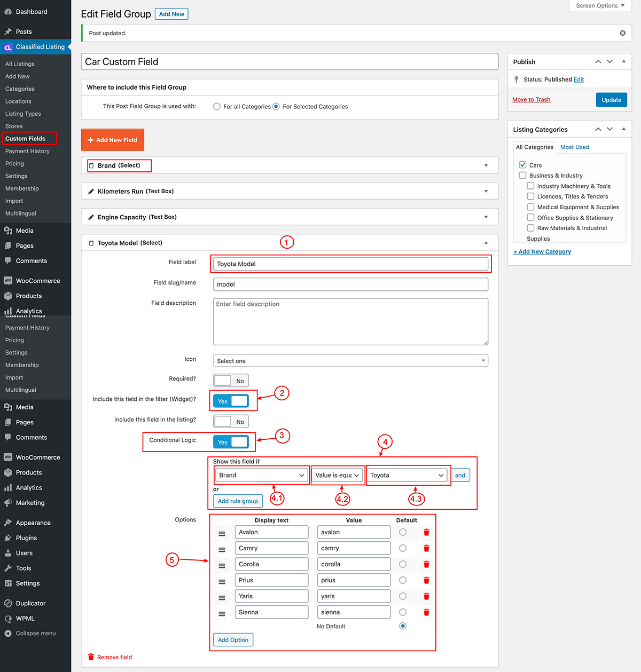Screen dimensions: 641x672
Task: Click the drag handle for Prius row
Action: point(222,582)
